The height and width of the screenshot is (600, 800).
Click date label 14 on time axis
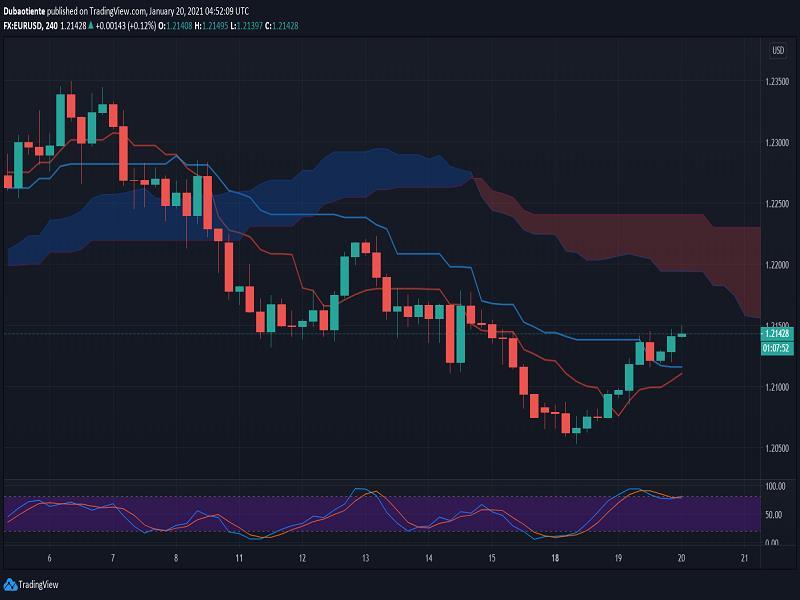(429, 558)
